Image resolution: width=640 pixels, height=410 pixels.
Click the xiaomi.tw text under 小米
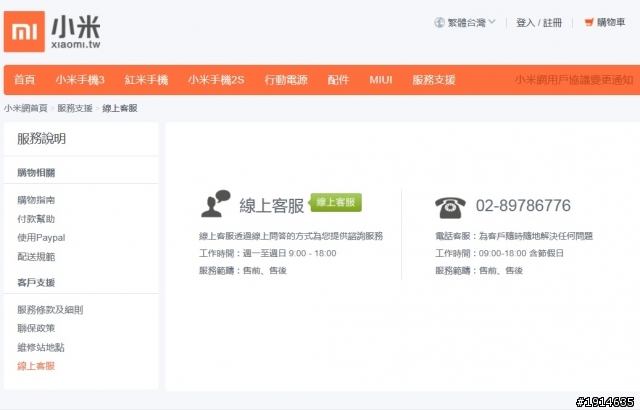click(76, 44)
